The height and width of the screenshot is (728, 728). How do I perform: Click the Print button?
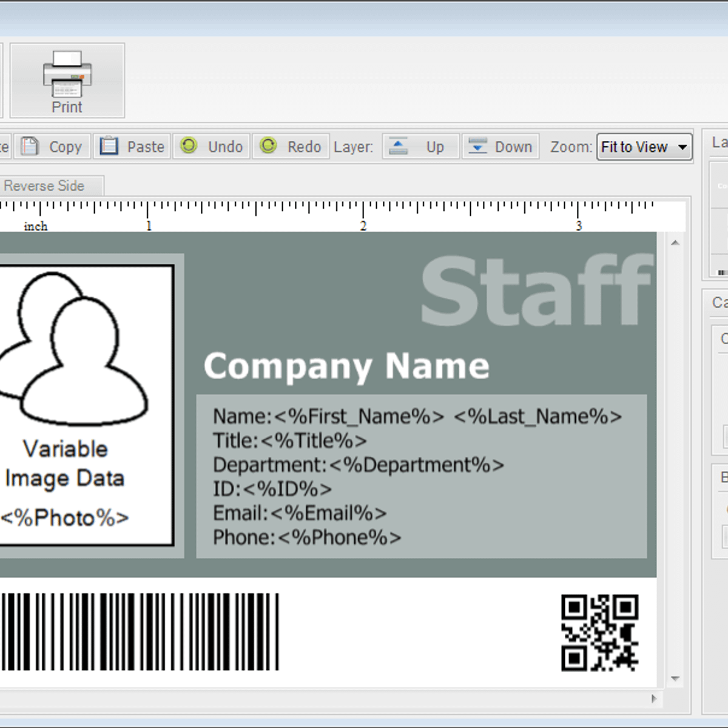point(67,80)
